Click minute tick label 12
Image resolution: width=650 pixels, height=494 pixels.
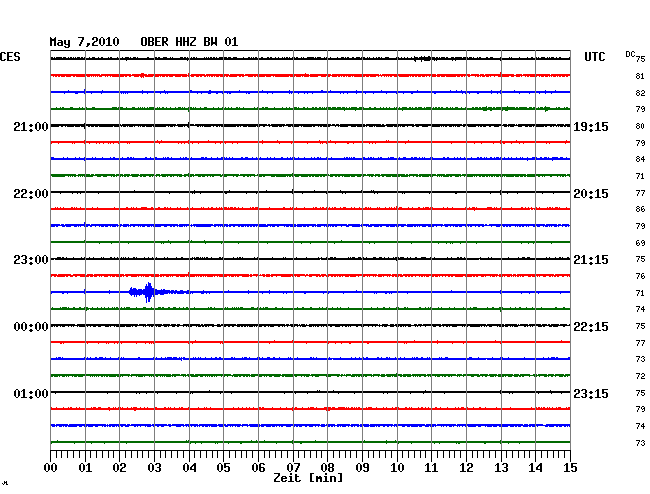(x=466, y=467)
